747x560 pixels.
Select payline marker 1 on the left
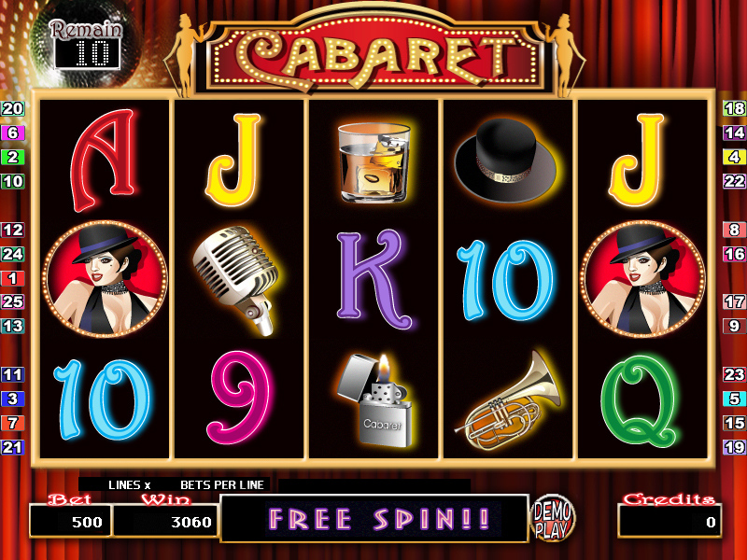(x=12, y=278)
